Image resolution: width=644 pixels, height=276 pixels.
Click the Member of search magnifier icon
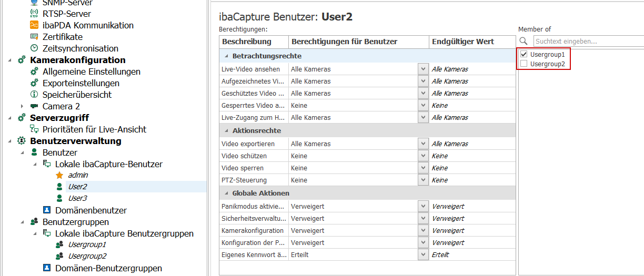pyautogui.click(x=524, y=41)
